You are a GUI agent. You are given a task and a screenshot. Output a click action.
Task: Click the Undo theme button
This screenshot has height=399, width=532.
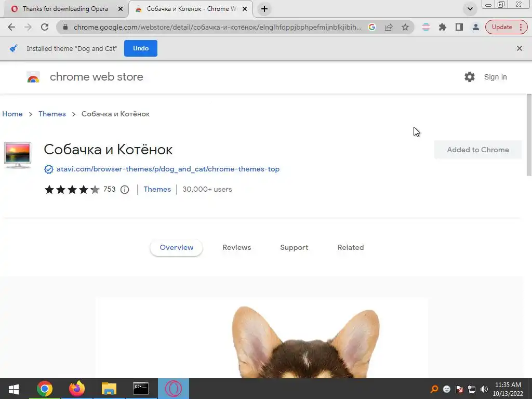point(140,48)
